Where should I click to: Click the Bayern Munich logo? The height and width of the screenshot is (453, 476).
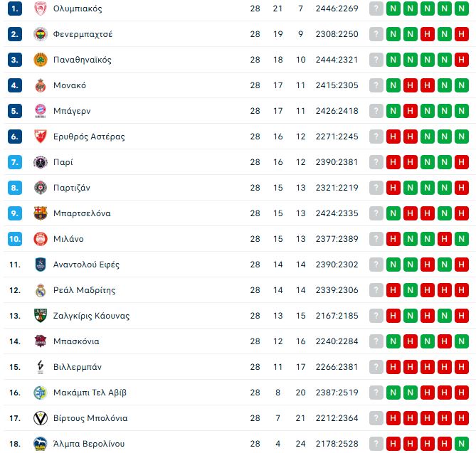click(40, 111)
